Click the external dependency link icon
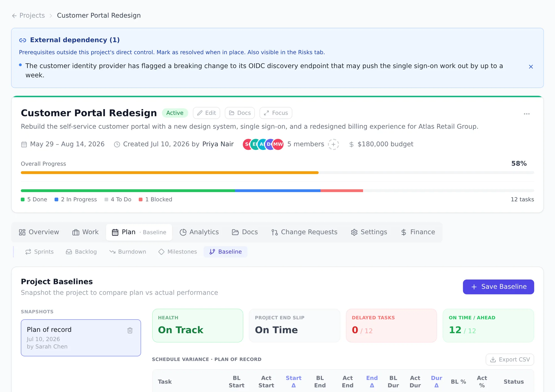This screenshot has height=392, width=555. point(22,40)
